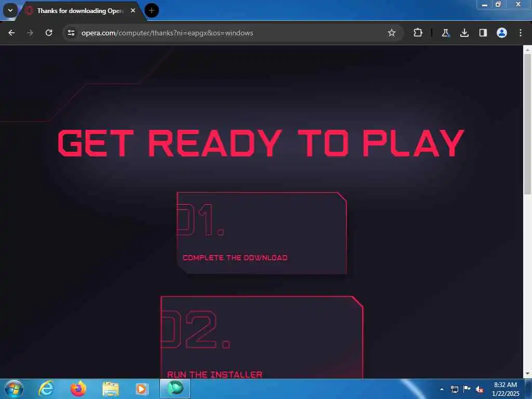532x399 pixels.
Task: Show the Downloads tray icon
Action: (464, 33)
